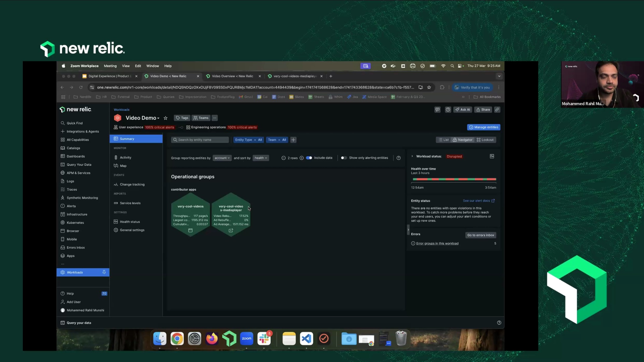Click Manage entities button

(483, 127)
